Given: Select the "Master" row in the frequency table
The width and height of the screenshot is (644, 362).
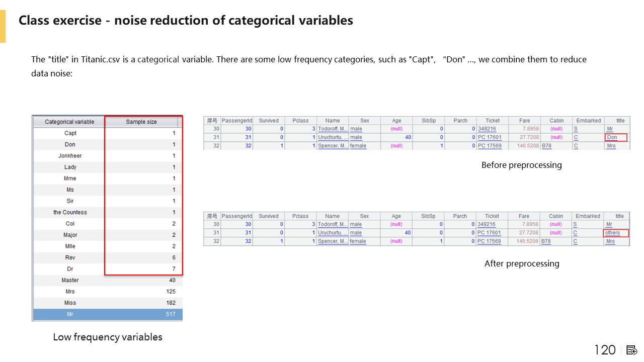Looking at the screenshot, I should point(108,280).
